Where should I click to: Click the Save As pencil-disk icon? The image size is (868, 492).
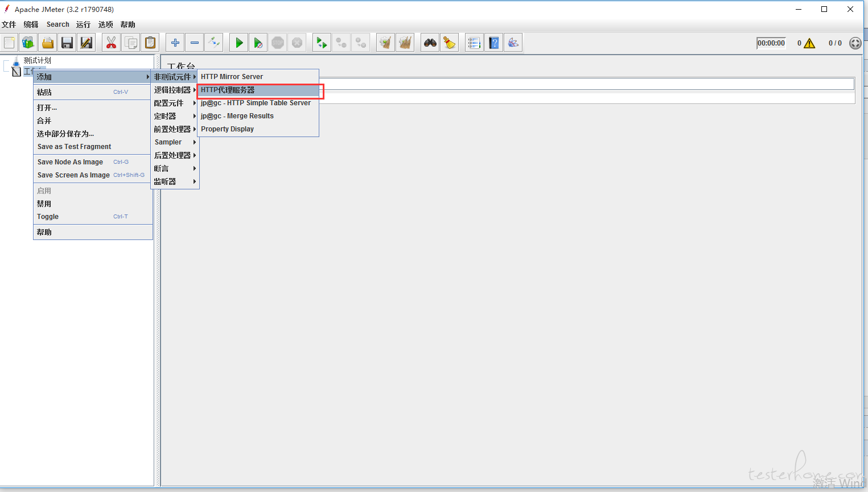87,43
